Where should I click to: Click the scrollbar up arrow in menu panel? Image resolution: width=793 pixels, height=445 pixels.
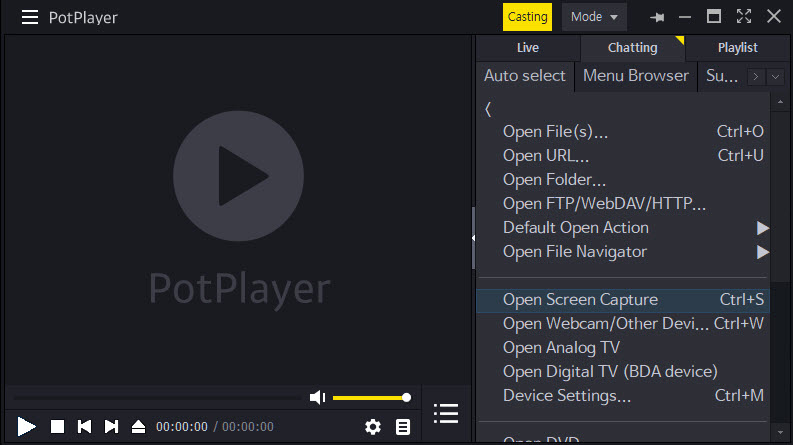(780, 102)
